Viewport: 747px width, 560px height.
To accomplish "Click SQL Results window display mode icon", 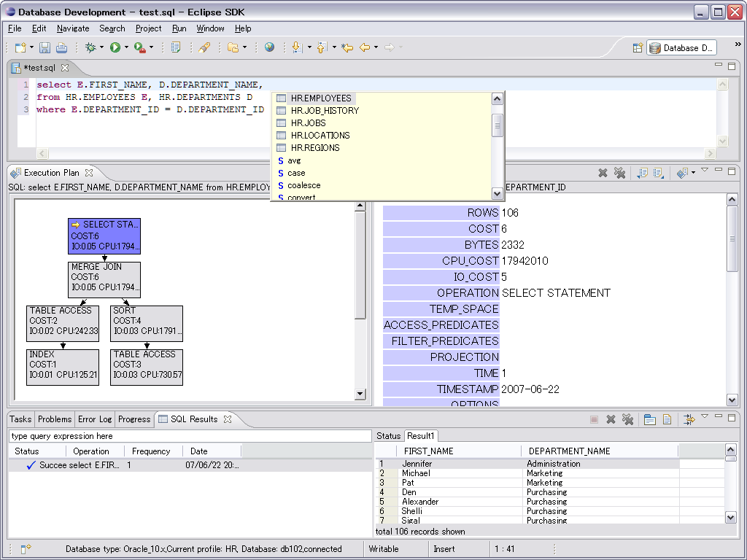I will (x=649, y=419).
